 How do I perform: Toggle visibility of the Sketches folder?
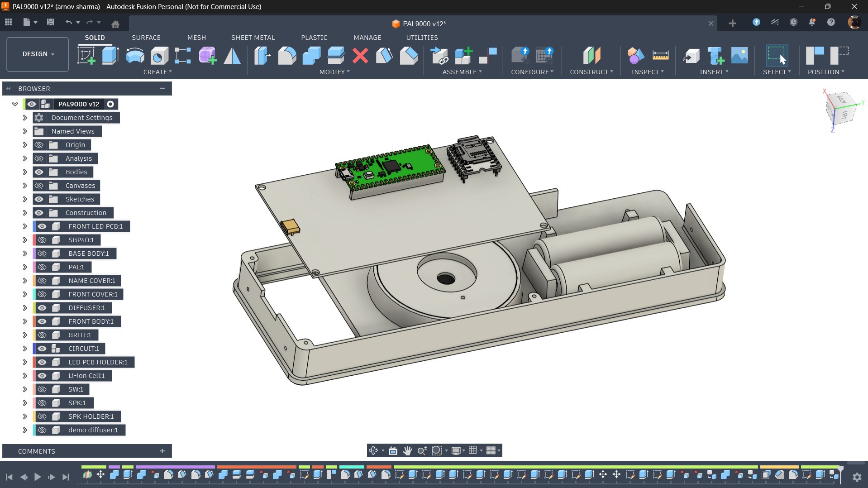[39, 199]
